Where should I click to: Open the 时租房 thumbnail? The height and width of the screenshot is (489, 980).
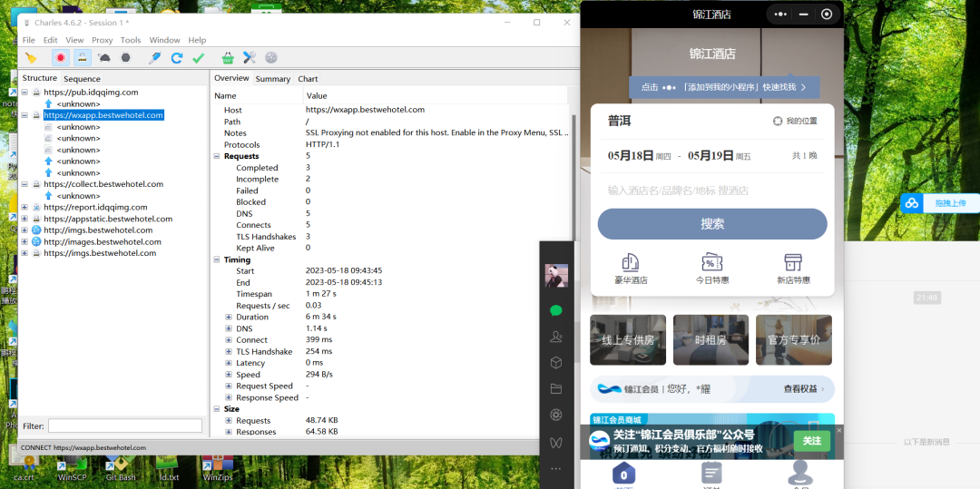tap(710, 339)
